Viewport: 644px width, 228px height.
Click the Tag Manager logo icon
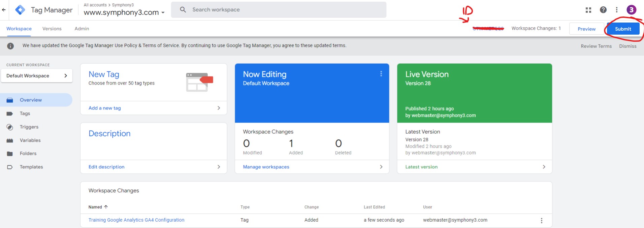click(x=20, y=10)
